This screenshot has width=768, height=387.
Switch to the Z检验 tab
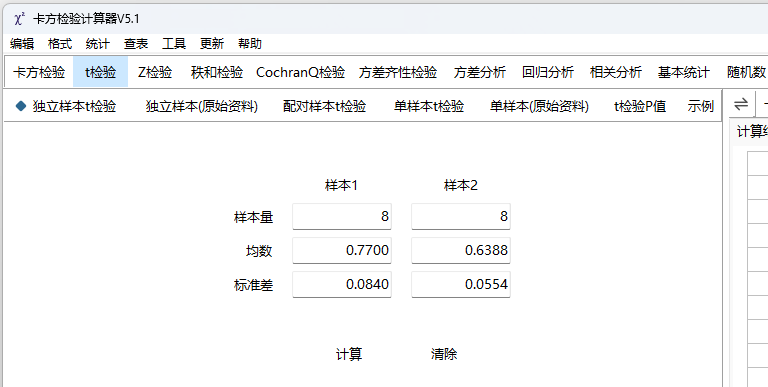(x=155, y=72)
